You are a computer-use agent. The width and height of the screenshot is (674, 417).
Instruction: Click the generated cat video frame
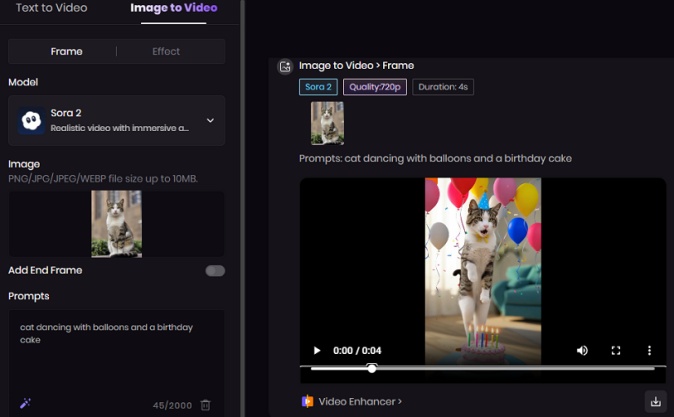click(483, 271)
